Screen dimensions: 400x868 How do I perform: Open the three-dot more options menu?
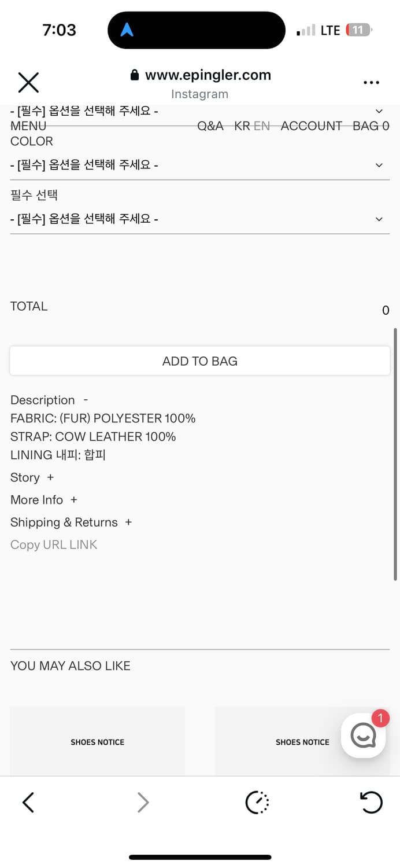pos(371,83)
